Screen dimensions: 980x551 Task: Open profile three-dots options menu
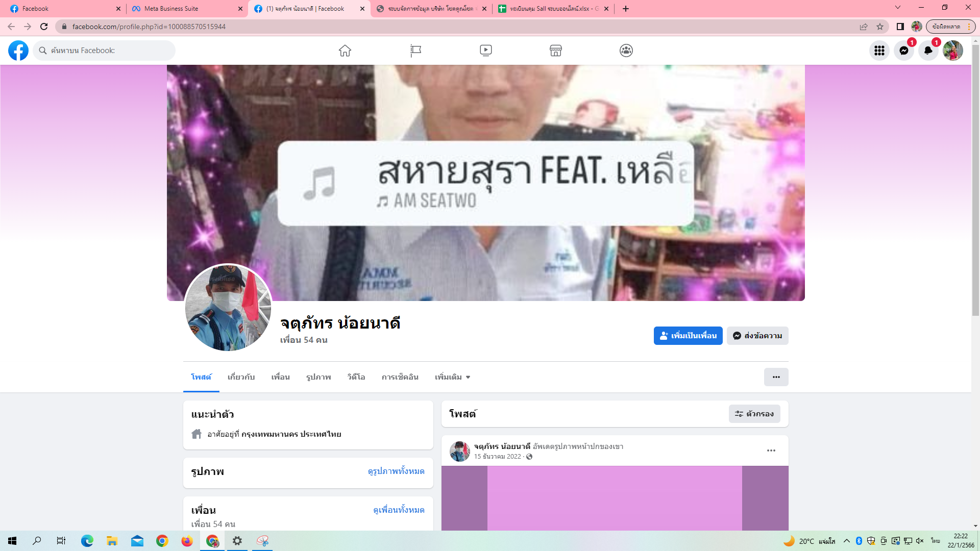(776, 377)
